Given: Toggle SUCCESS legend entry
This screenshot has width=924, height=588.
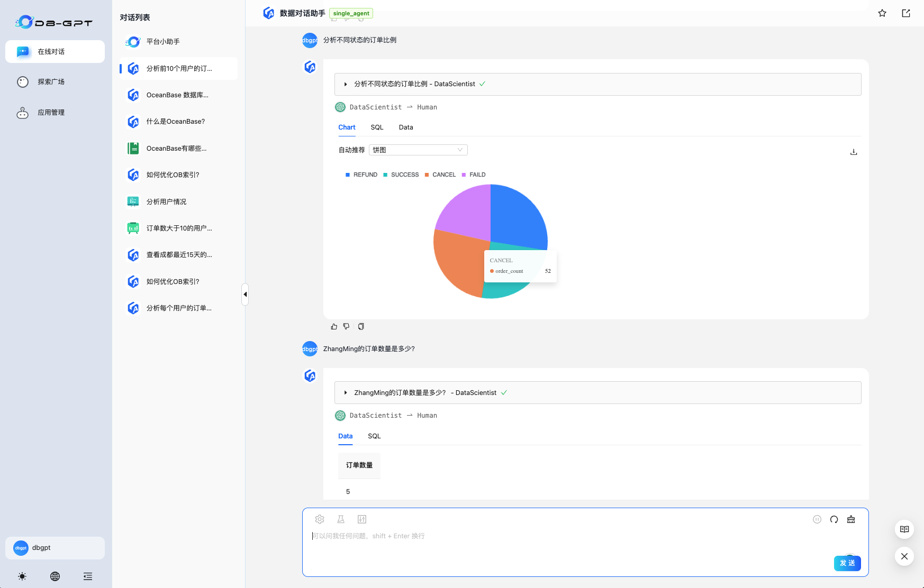Looking at the screenshot, I should click(401, 175).
